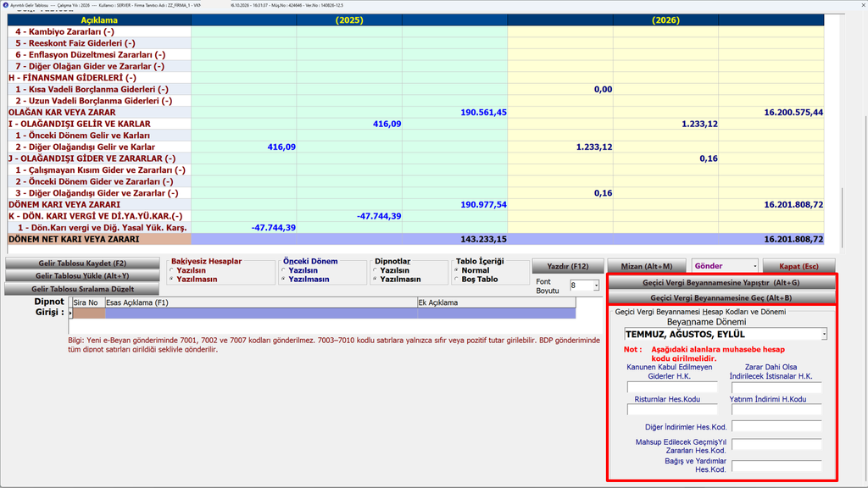The height and width of the screenshot is (488, 868).
Task: Click Geçici Vergi Beyannamesine Yapıştır button
Action: click(721, 283)
